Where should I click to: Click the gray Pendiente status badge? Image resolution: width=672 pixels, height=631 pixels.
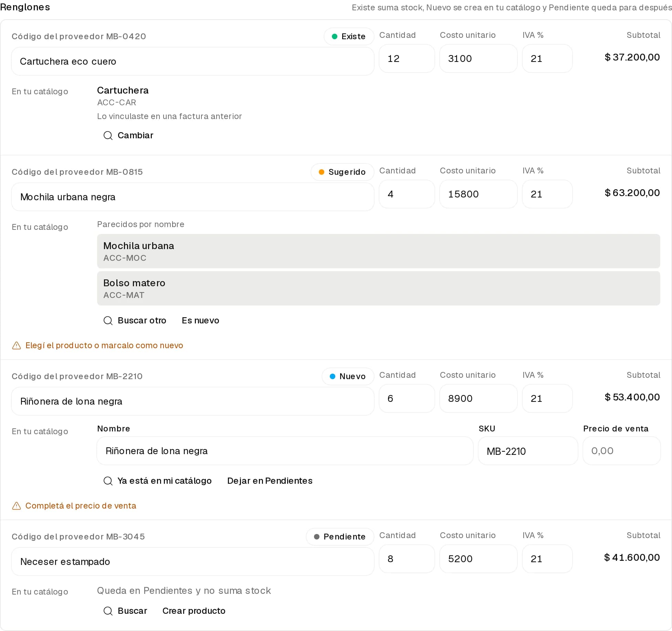pos(340,537)
